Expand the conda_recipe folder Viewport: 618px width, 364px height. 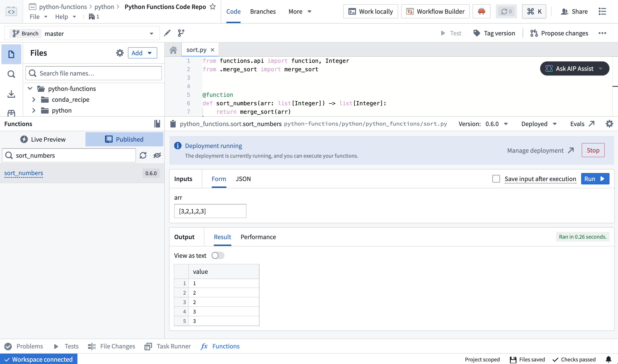click(x=34, y=100)
